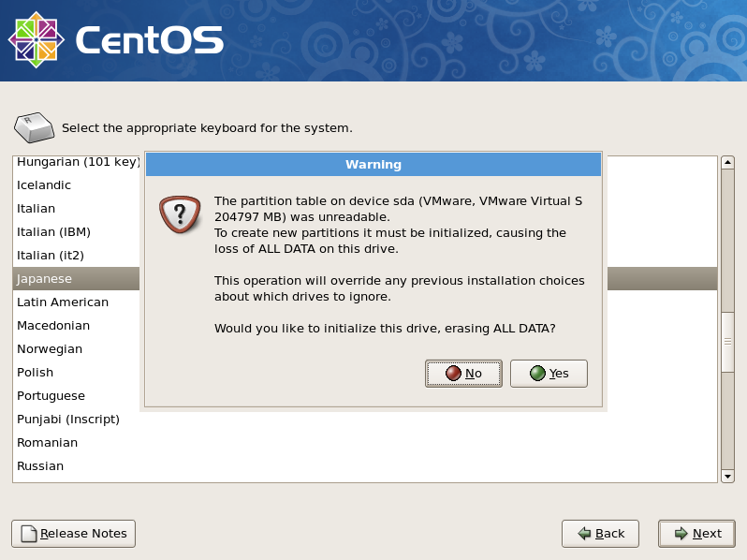Click the green circle icon on Yes
Viewport: 747px width, 560px height.
537,373
